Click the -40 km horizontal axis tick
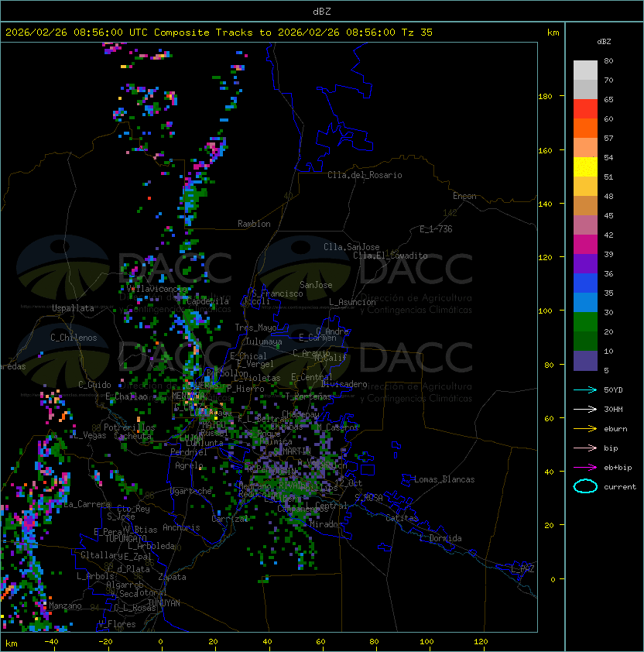 51,642
